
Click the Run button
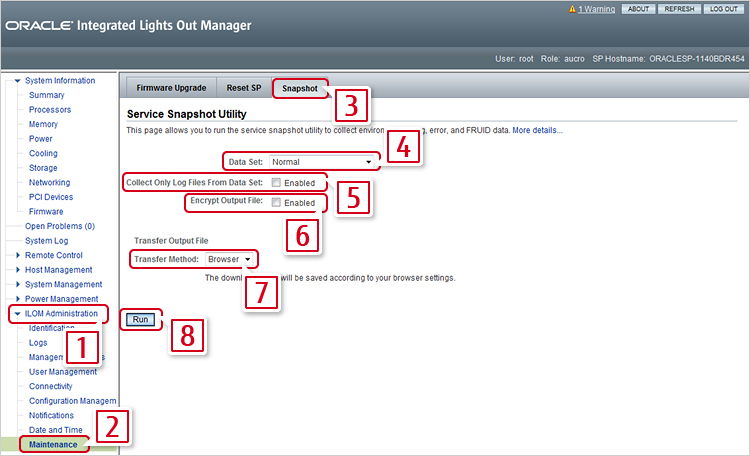coord(140,319)
